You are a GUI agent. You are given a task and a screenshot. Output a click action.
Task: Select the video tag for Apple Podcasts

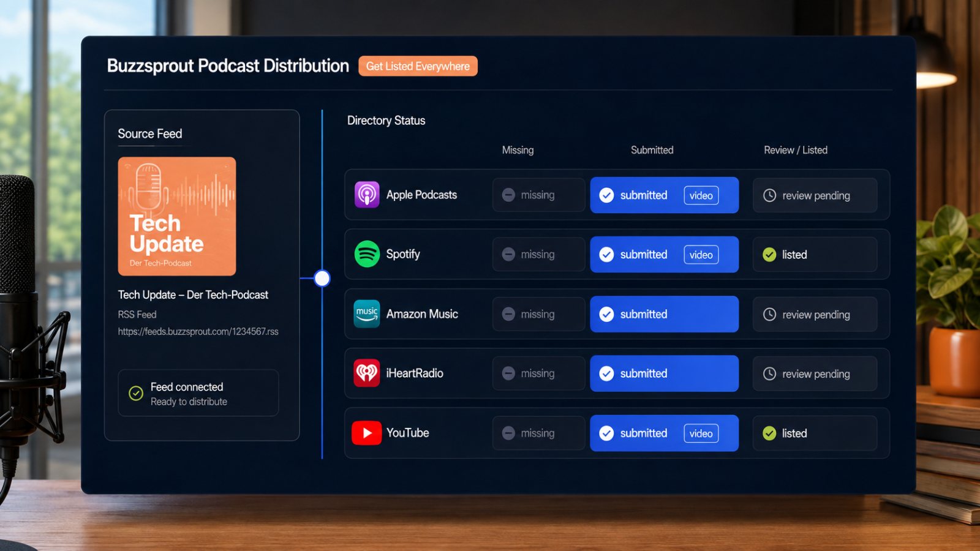(701, 195)
